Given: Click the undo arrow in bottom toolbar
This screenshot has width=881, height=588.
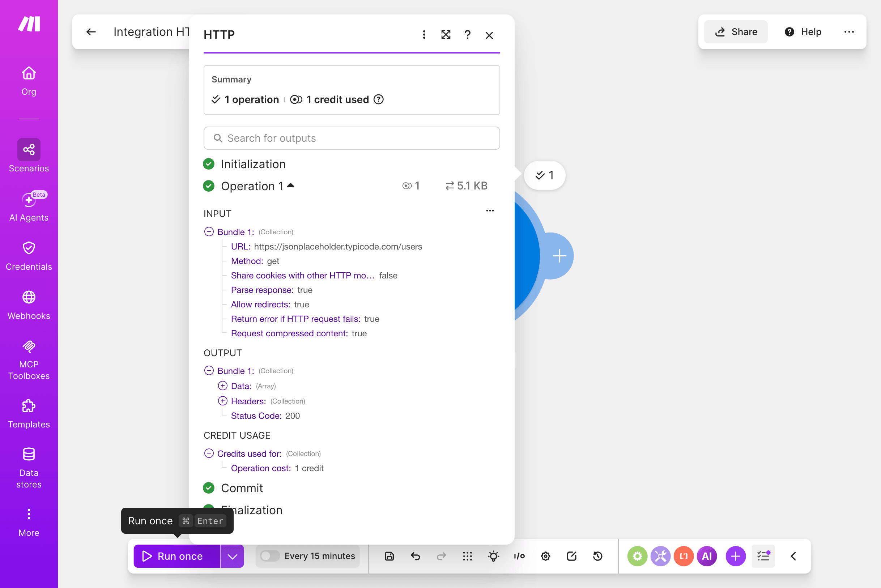Looking at the screenshot, I should pyautogui.click(x=415, y=556).
